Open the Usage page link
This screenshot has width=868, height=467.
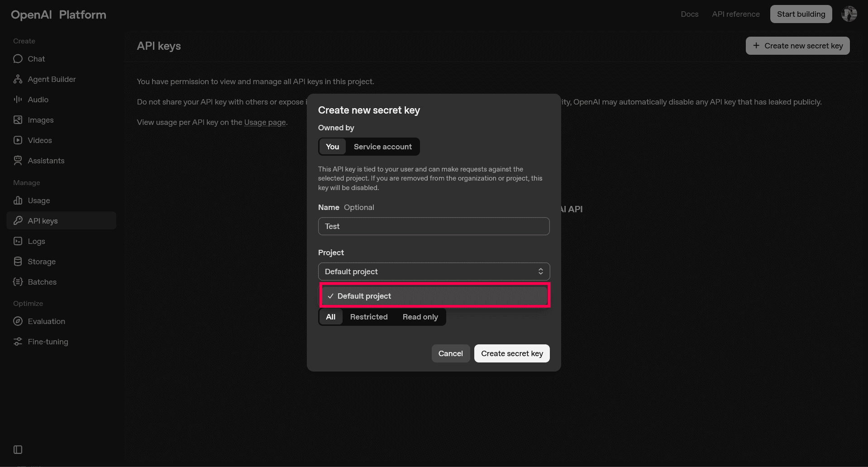tap(265, 122)
